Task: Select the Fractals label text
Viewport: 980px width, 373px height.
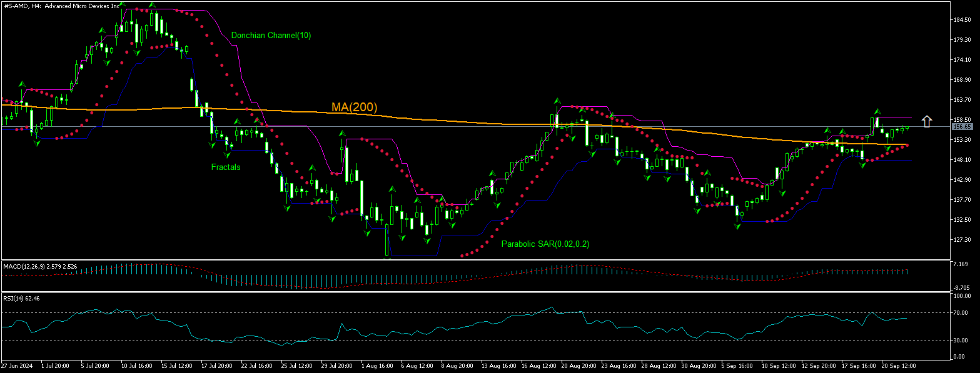Action: pyautogui.click(x=226, y=167)
